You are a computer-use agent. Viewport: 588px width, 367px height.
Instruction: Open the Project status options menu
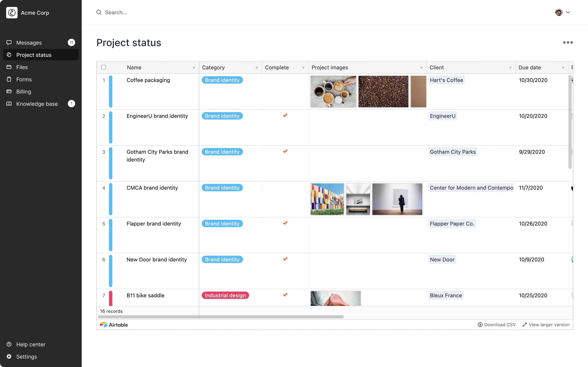568,42
